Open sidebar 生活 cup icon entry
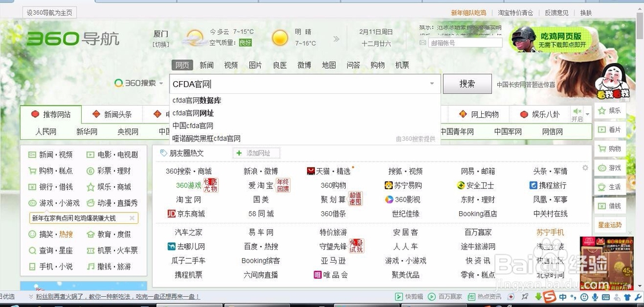Viewport: 644px width, 307px height. [x=610, y=187]
